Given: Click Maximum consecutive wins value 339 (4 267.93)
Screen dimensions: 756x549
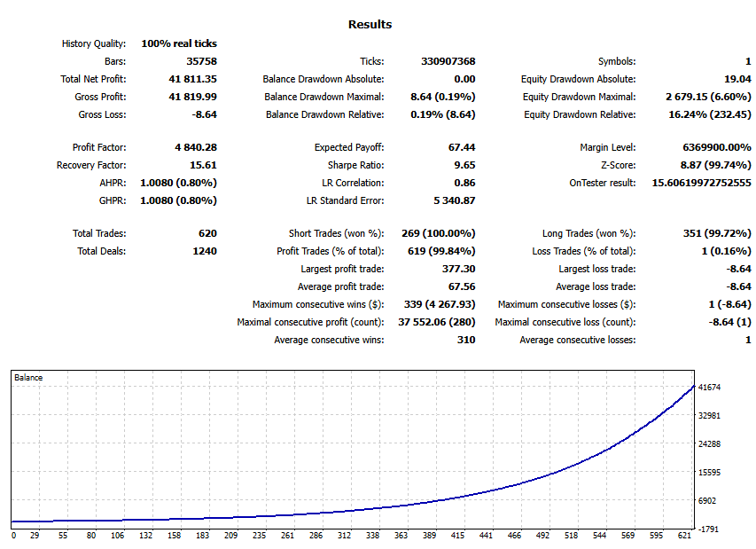Looking at the screenshot, I should pyautogui.click(x=440, y=305).
